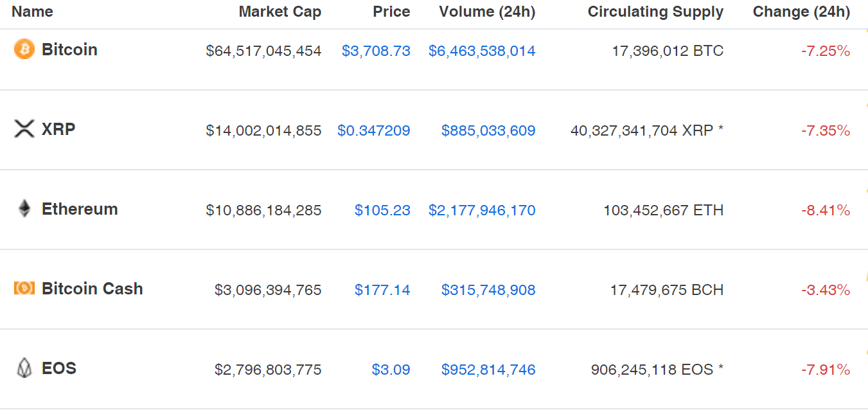Click the Bitcoin orange logo icon
868x412 pixels.
(x=24, y=49)
